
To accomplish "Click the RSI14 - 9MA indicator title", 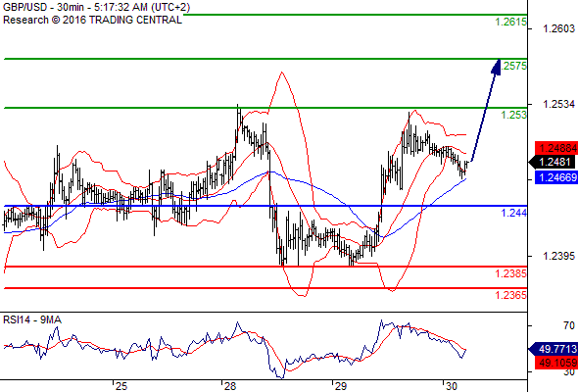I will point(32,319).
